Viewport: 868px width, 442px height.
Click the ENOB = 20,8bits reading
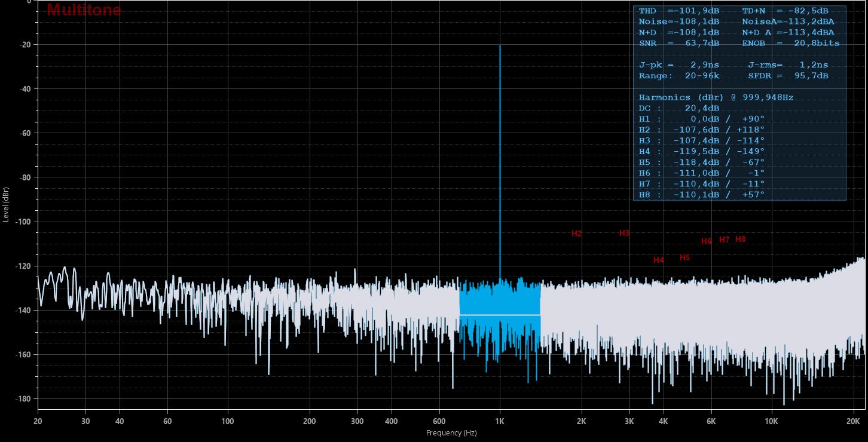[x=791, y=44]
